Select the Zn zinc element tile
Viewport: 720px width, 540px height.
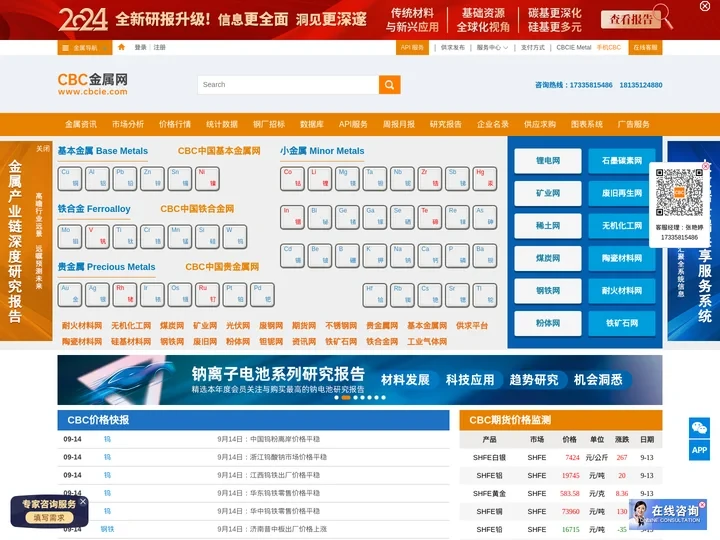point(152,179)
